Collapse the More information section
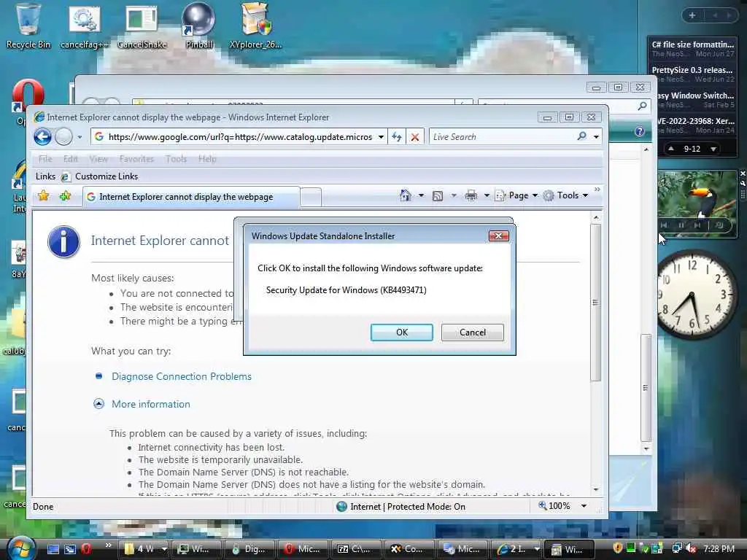Viewport: 747px width, 560px height. tap(98, 404)
